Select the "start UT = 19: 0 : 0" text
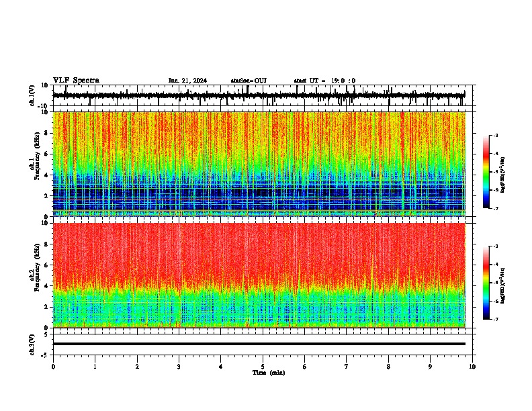The width and height of the screenshot is (532, 411). point(324,81)
